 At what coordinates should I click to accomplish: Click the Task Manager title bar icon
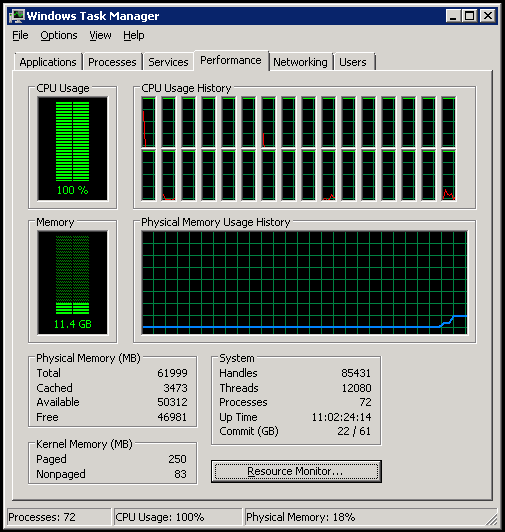click(x=16, y=16)
